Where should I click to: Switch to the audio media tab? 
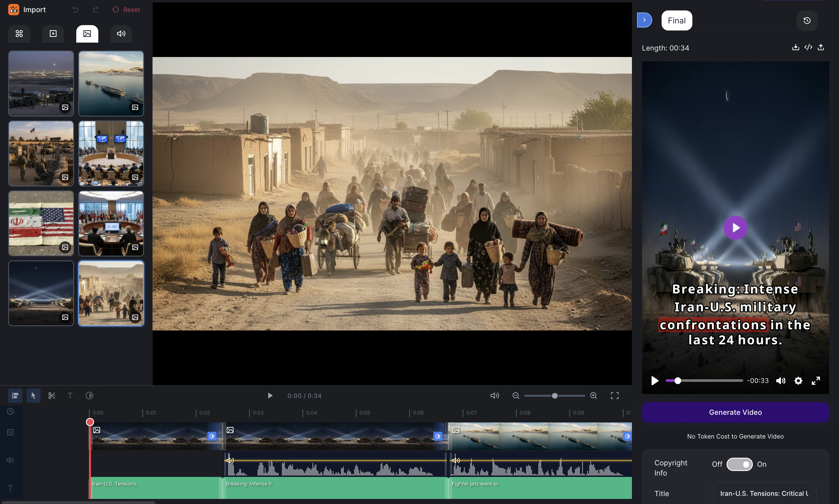(121, 34)
